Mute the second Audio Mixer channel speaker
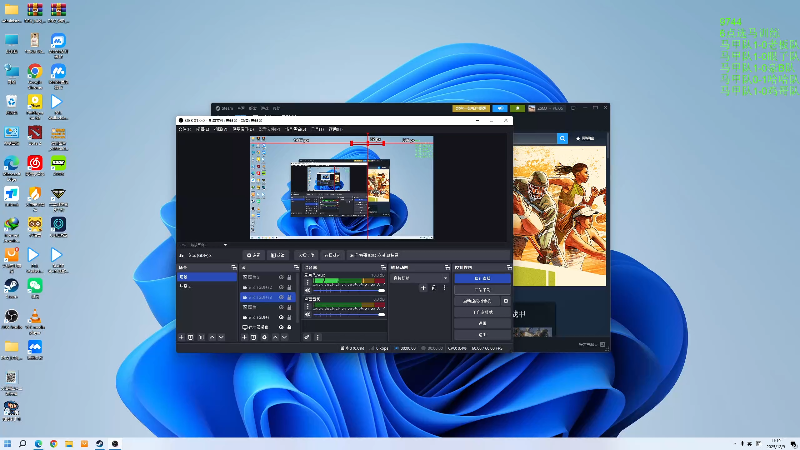 [308, 314]
